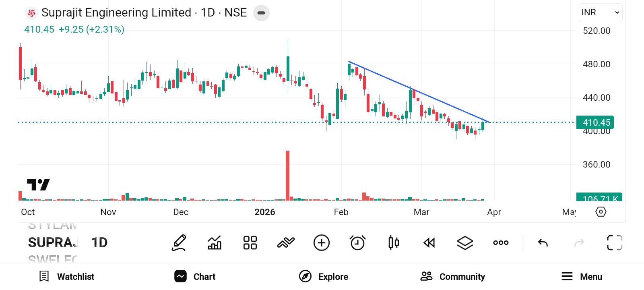Screen dimensions: 644x290
Task: Open the 1D timeframe selector
Action: pos(99,243)
